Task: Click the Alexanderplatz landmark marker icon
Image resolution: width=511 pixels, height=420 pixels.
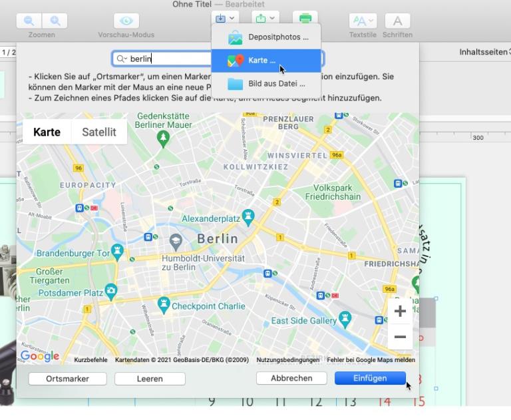Action: pyautogui.click(x=248, y=217)
